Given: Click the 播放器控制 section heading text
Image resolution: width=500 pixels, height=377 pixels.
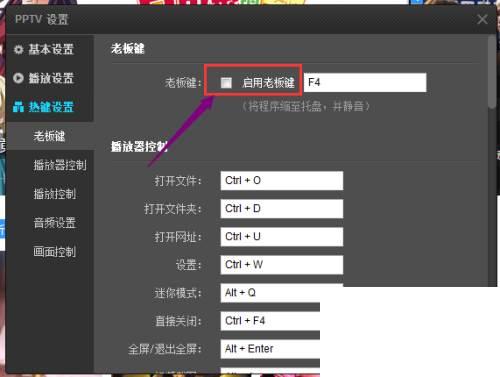Looking at the screenshot, I should pyautogui.click(x=139, y=146).
